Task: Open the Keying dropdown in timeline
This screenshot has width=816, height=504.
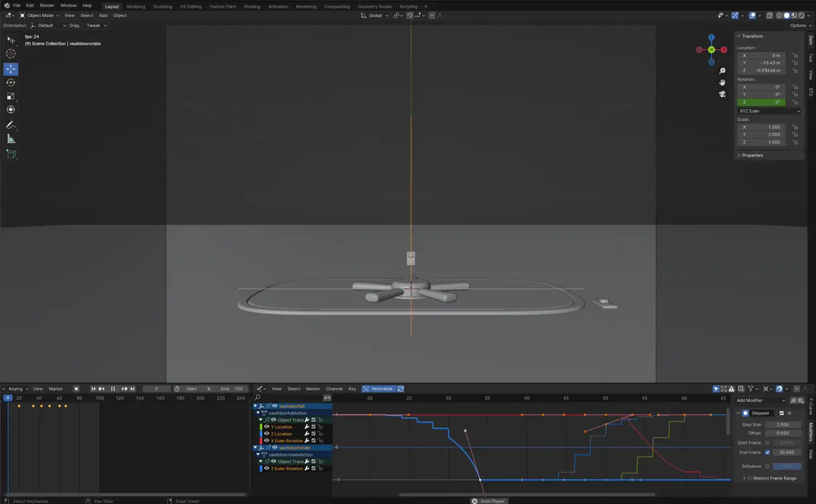Action: [18, 389]
